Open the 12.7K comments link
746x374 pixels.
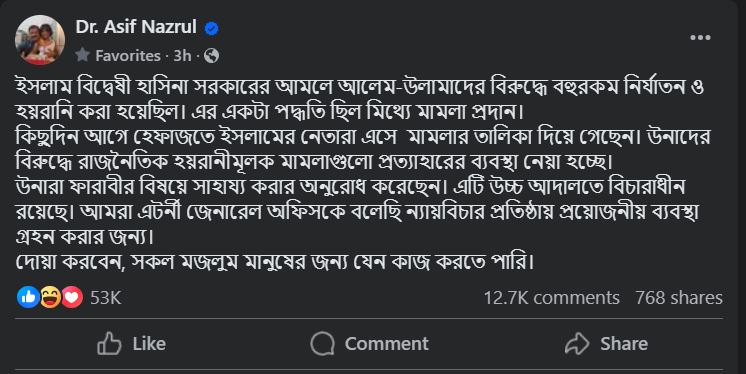point(551,298)
